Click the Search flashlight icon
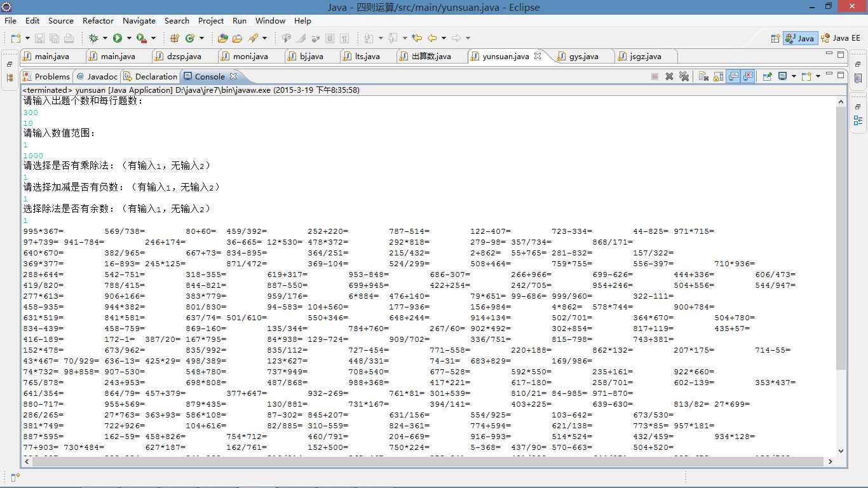This screenshot has height=488, width=868. pyautogui.click(x=253, y=38)
